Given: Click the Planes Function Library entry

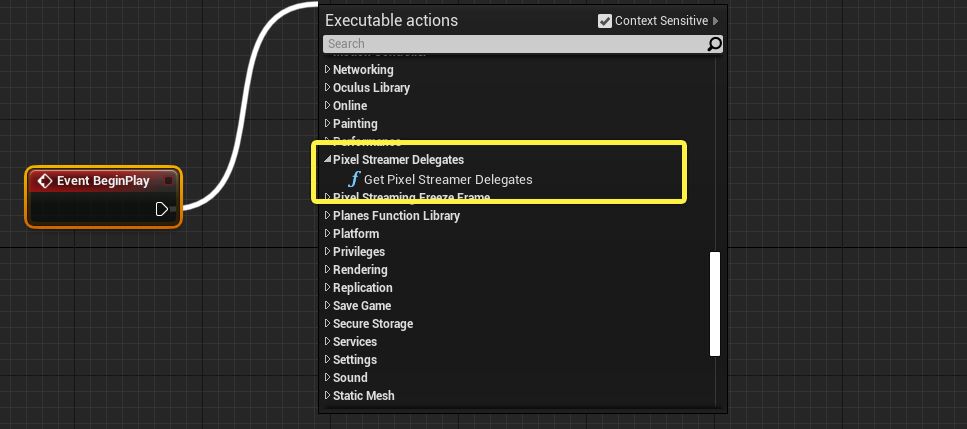Looking at the screenshot, I should [396, 216].
